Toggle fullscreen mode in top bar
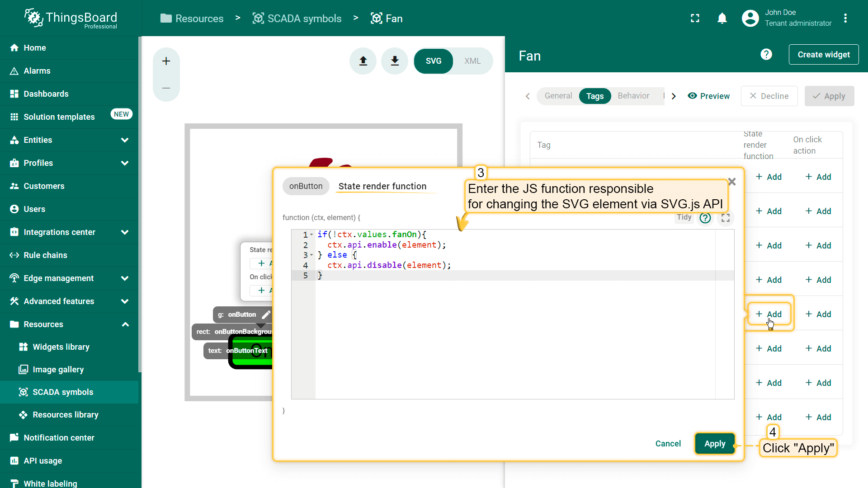The height and width of the screenshot is (488, 868). pyautogui.click(x=695, y=19)
